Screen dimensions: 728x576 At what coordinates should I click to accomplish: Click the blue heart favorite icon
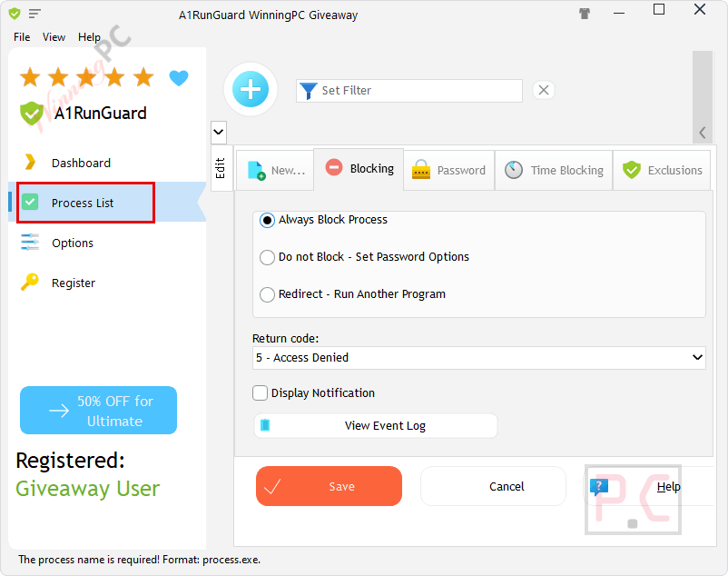(x=179, y=78)
